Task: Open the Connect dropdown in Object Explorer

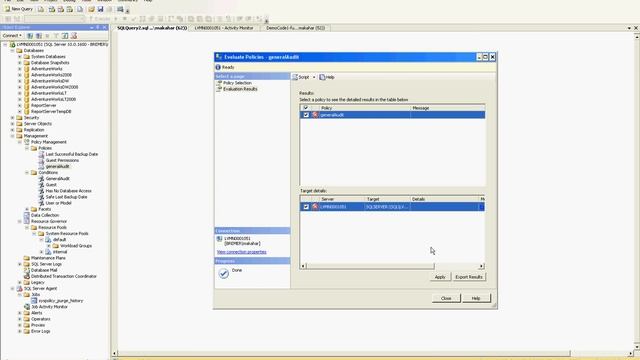Action: 12,36
